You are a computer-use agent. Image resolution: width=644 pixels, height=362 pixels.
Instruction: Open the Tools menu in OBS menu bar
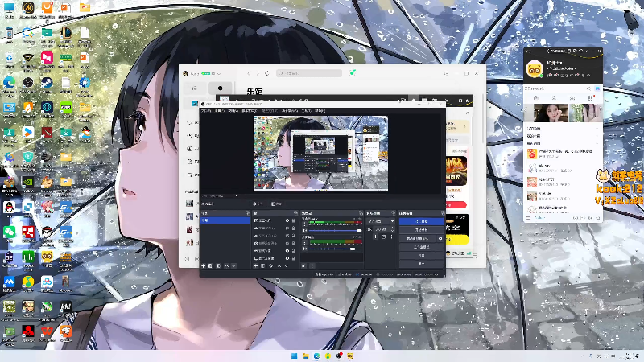point(307,111)
